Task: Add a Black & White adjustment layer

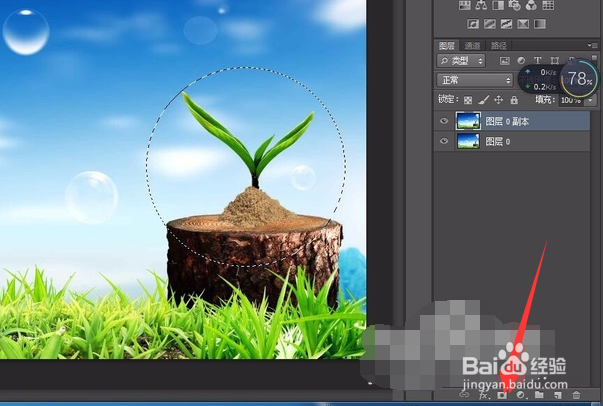Action: 498,5
